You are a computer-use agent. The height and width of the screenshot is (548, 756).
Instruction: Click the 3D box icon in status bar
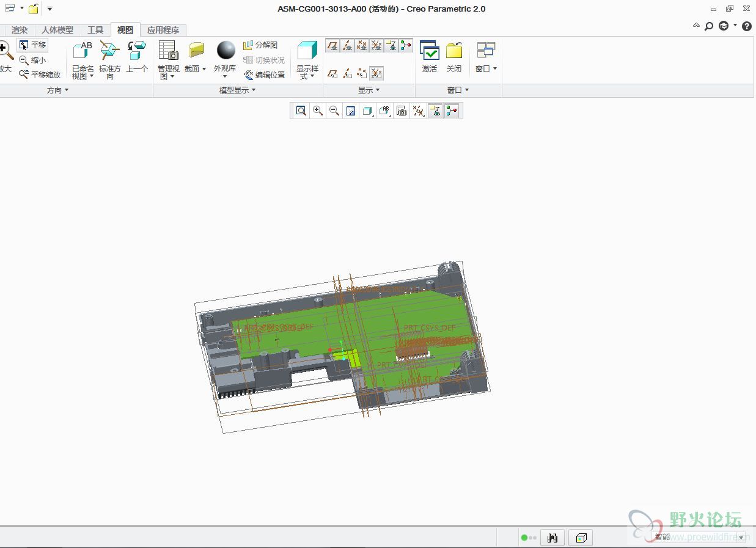(x=581, y=538)
